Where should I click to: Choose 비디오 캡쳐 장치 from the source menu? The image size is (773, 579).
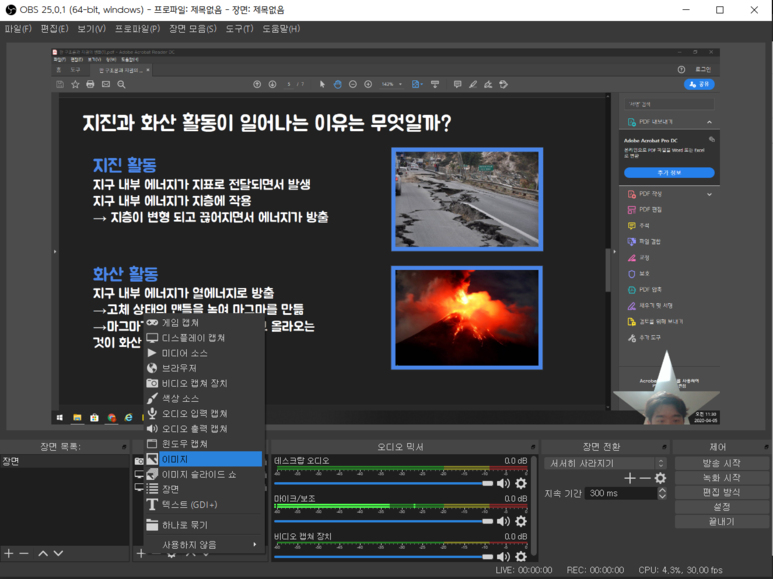point(204,383)
